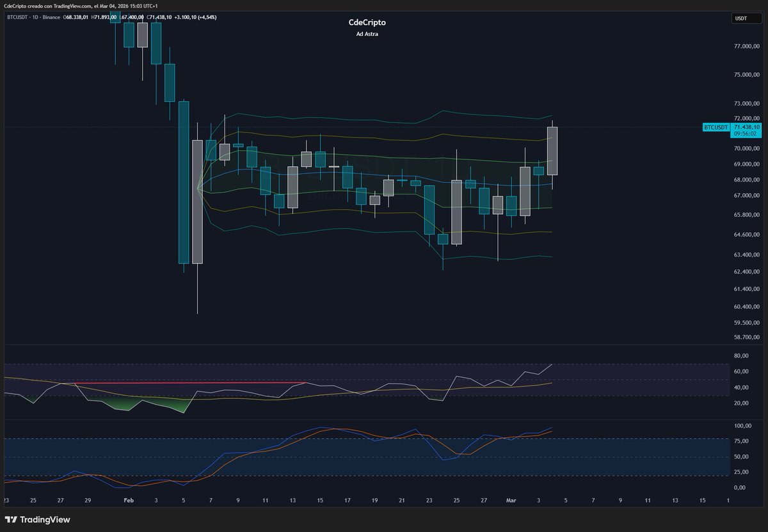The height and width of the screenshot is (532, 768).
Task: Click the 70.000,00 price axis label
Action: pyautogui.click(x=747, y=148)
